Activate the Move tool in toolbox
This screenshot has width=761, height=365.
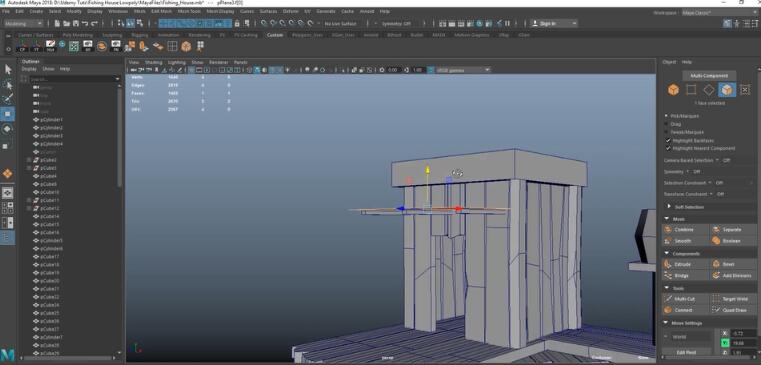coord(8,115)
